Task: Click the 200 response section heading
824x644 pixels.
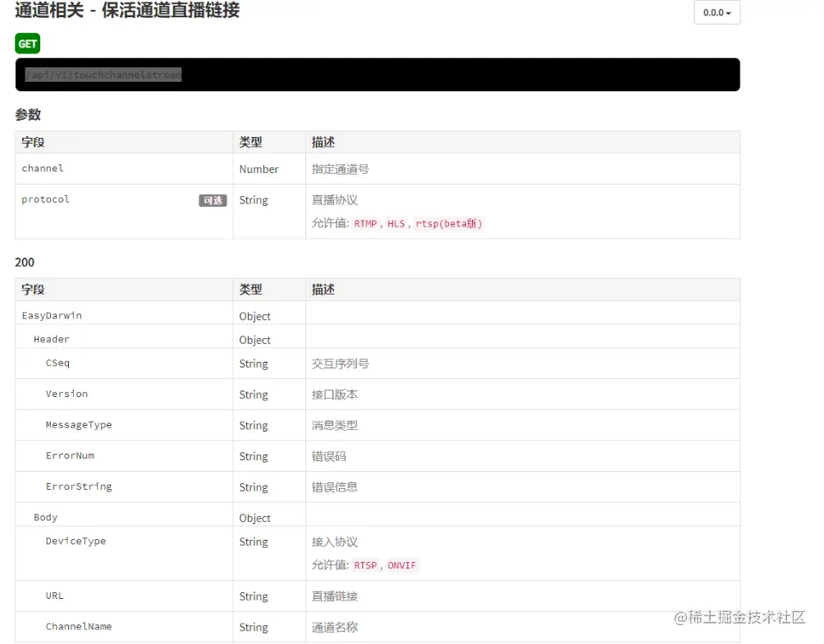Action: tap(25, 263)
